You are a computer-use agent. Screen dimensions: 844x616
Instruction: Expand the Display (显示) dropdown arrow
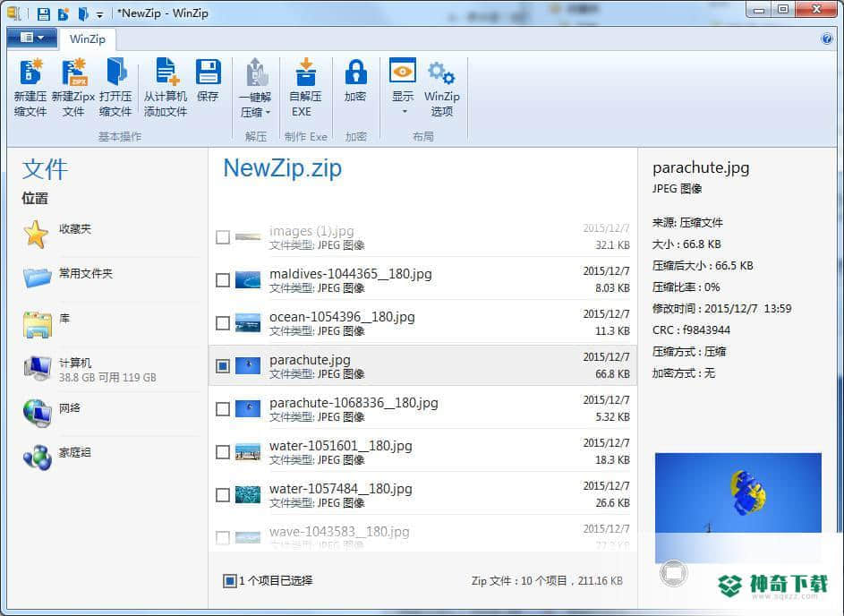(405, 111)
